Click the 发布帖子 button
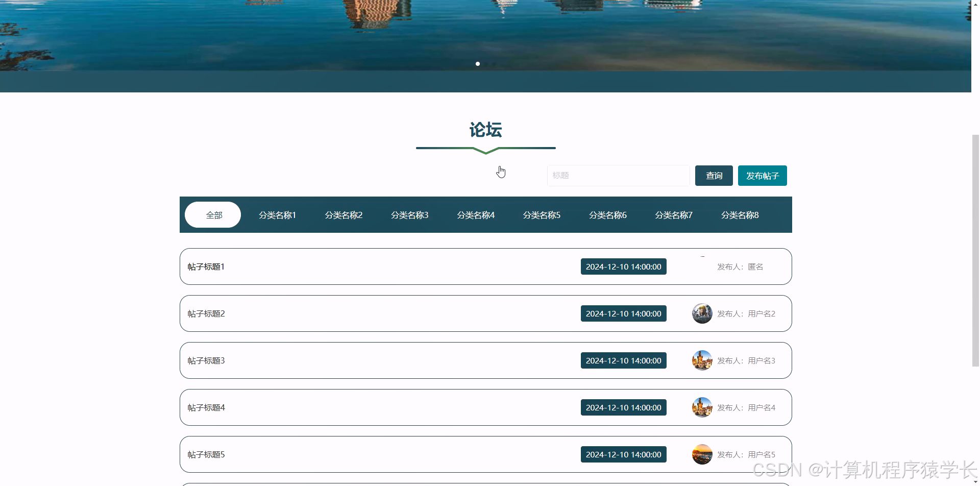The image size is (980, 486). pos(762,175)
